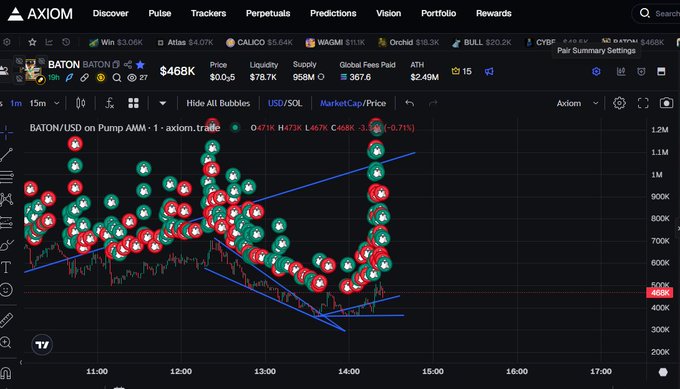This screenshot has height=389, width=680.
Task: Switch chart currency to SOL
Action: tap(294, 103)
